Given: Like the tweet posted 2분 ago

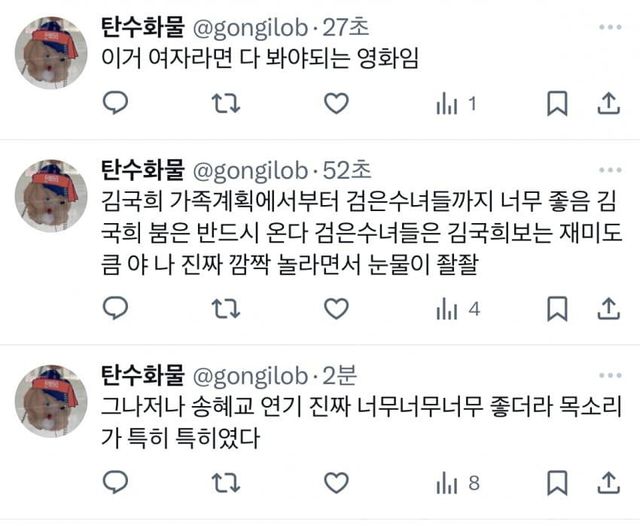Looking at the screenshot, I should pos(336,483).
